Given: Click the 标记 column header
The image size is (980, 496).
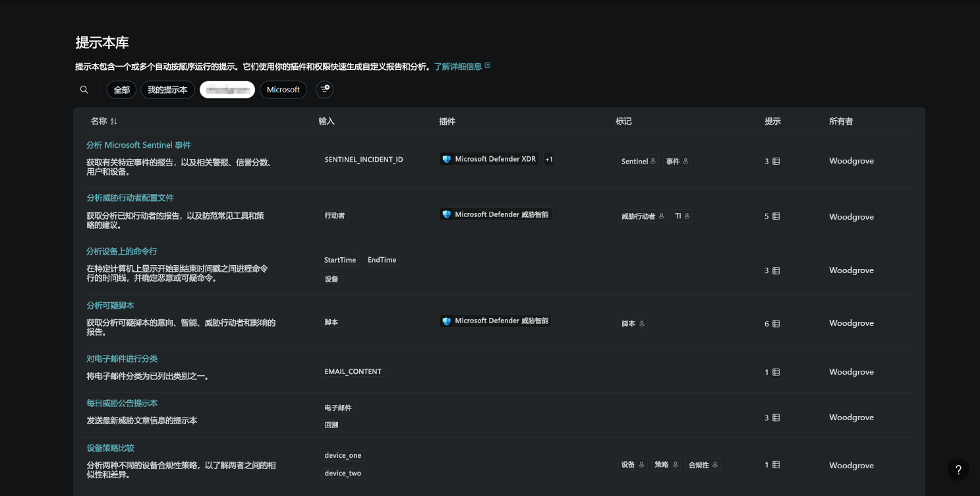Looking at the screenshot, I should point(623,121).
